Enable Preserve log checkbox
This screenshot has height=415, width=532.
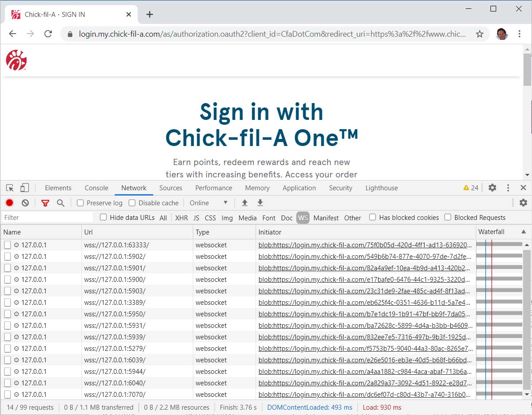[x=80, y=203]
